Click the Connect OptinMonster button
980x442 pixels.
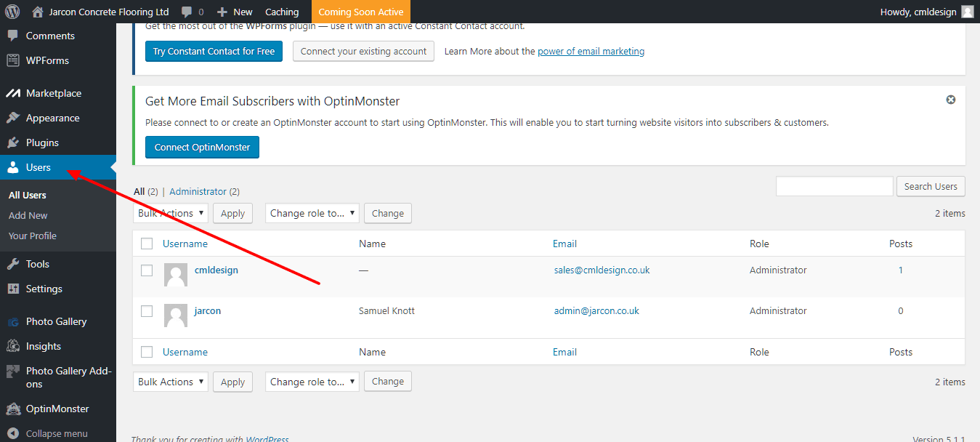tap(202, 147)
